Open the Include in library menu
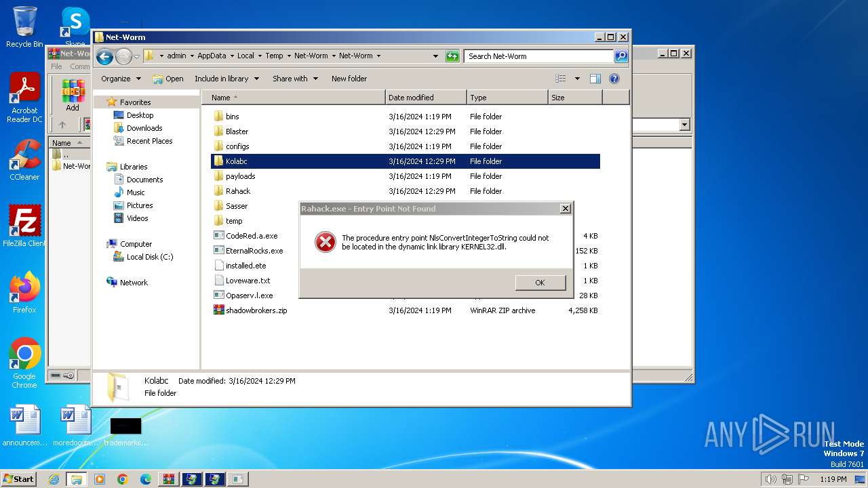 tap(226, 79)
